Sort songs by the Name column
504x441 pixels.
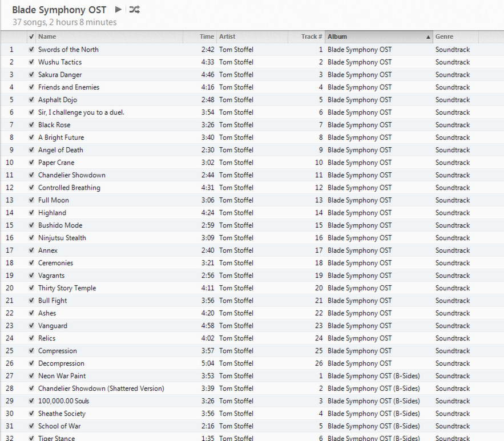(x=108, y=37)
